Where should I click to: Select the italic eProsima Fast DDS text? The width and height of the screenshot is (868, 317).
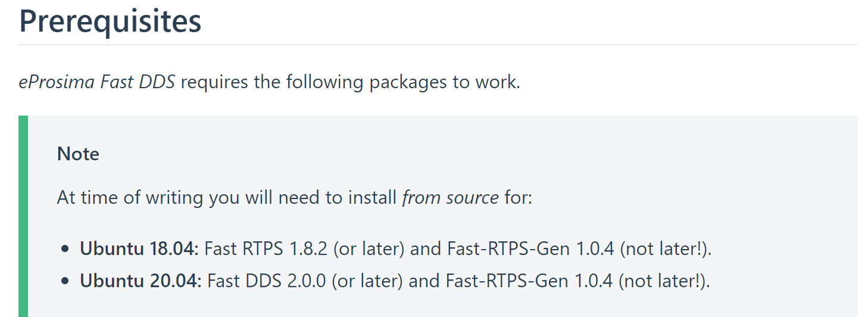(97, 82)
